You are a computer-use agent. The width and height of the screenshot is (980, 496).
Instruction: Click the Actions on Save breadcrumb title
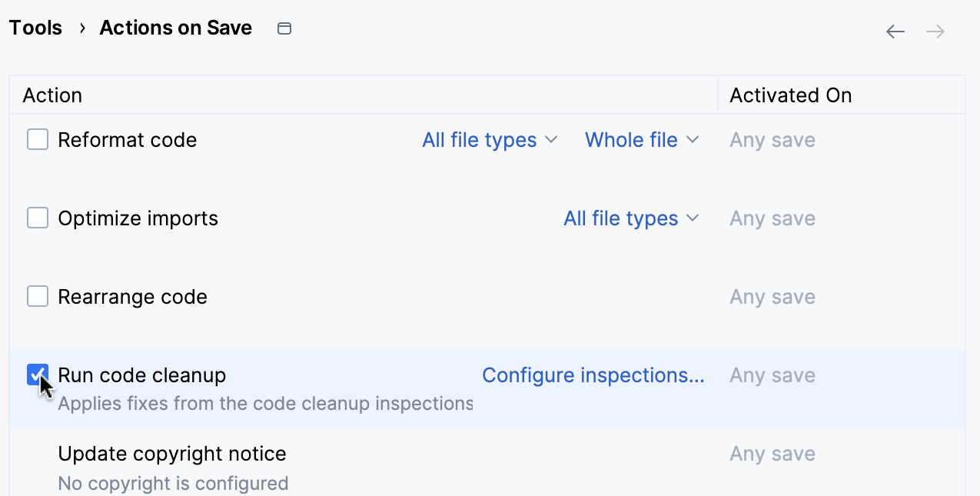175,28
